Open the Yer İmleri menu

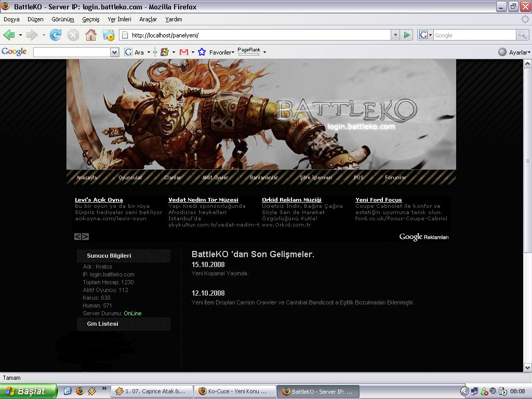[x=119, y=19]
